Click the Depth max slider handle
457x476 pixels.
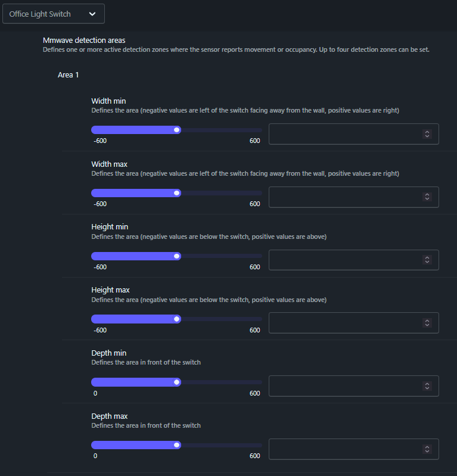pos(177,445)
